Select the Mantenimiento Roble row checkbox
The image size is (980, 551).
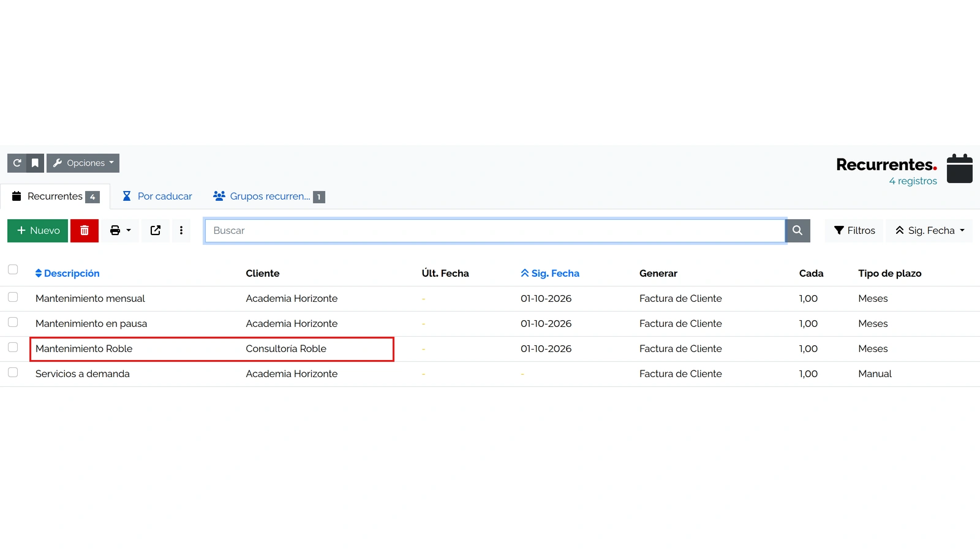coord(13,347)
